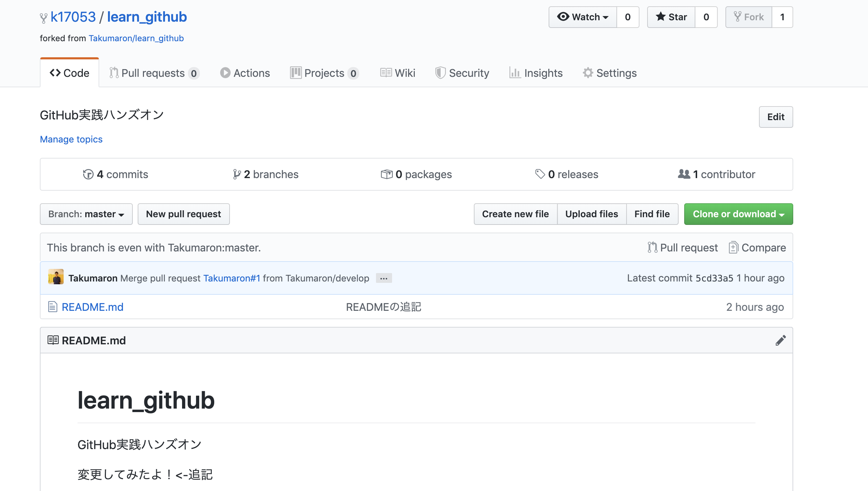Switch to the Projects tab
The image size is (868, 491).
(324, 73)
